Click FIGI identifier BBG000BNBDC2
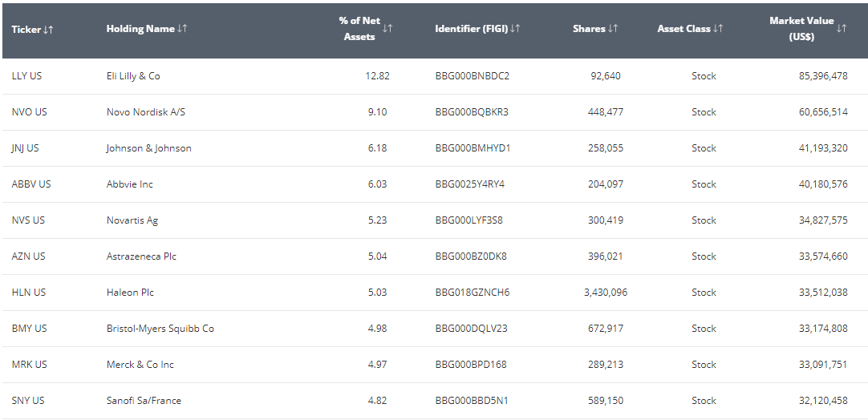The width and height of the screenshot is (868, 420). pyautogui.click(x=473, y=76)
